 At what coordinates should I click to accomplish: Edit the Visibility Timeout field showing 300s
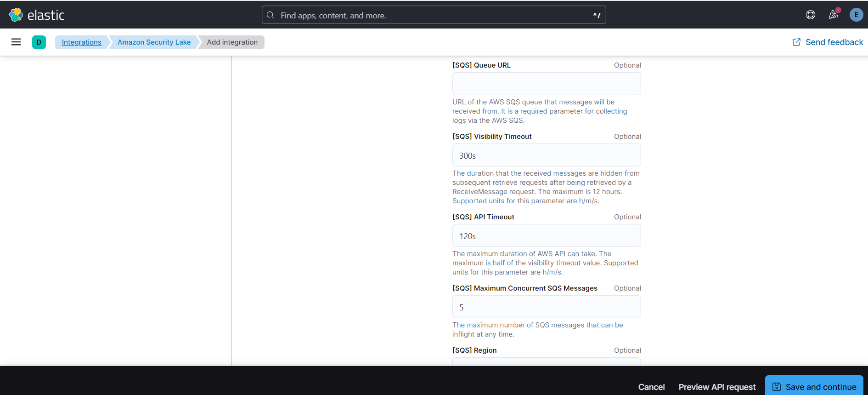pos(547,155)
